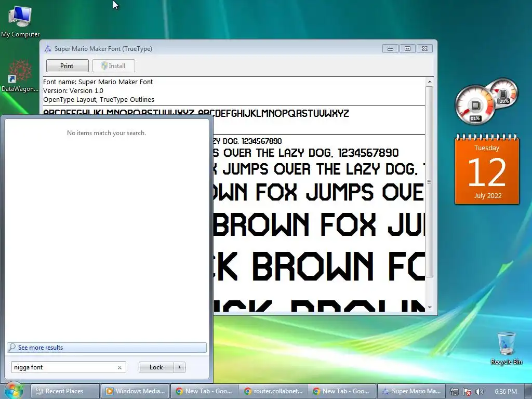This screenshot has width=532, height=399.
Task: Click the Print button
Action: tap(67, 66)
